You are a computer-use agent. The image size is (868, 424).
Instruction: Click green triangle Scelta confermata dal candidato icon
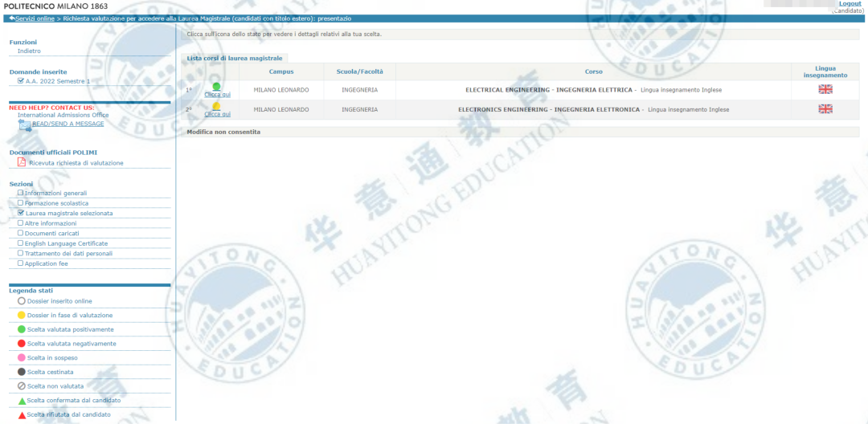point(21,400)
